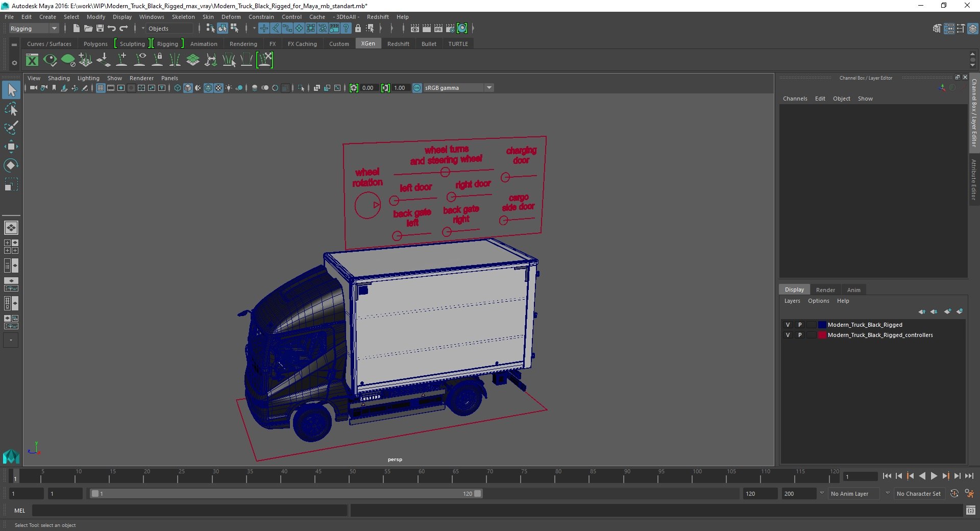Open the No Anim Layer dropdown
Image resolution: width=980 pixels, height=531 pixels.
pos(854,494)
